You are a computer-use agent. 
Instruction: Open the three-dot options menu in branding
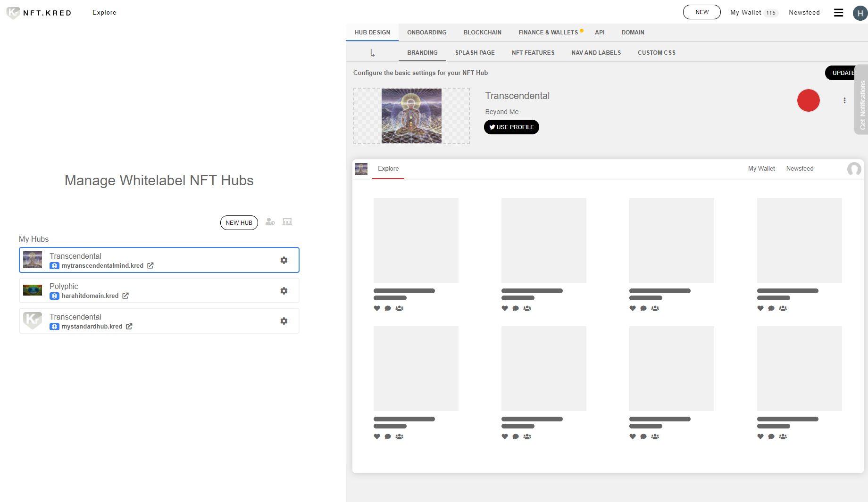click(x=844, y=100)
